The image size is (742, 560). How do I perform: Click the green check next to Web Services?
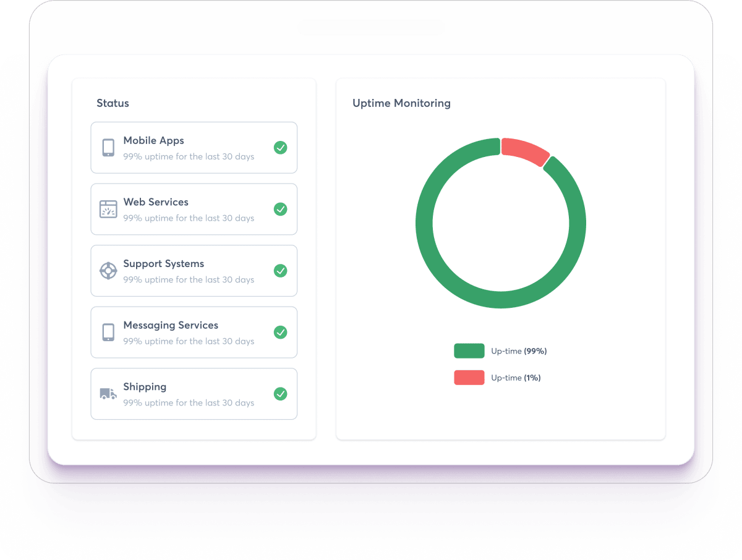[281, 209]
